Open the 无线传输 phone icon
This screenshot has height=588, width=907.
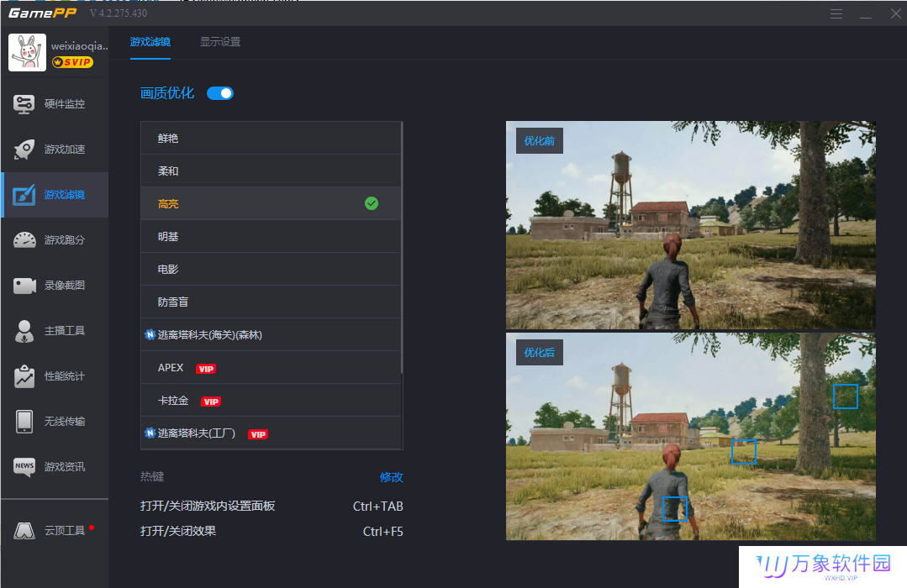(x=24, y=422)
